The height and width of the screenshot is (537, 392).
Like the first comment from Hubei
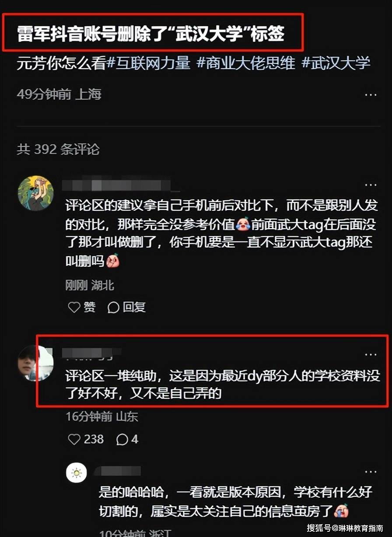coord(82,307)
